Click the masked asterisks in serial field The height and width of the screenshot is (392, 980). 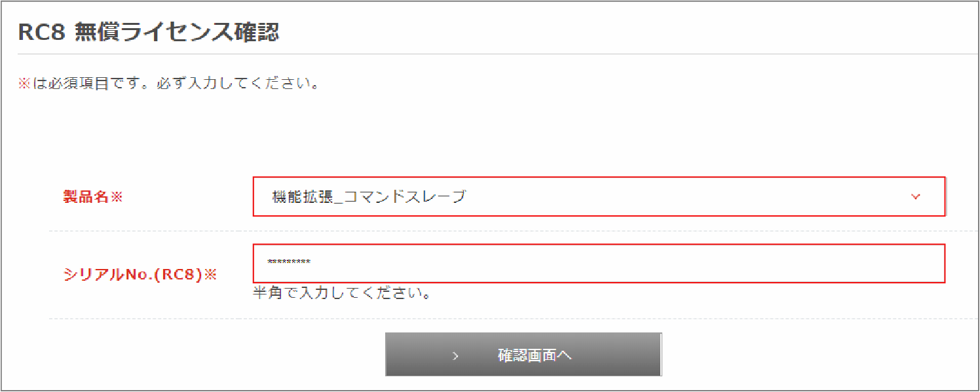click(289, 263)
